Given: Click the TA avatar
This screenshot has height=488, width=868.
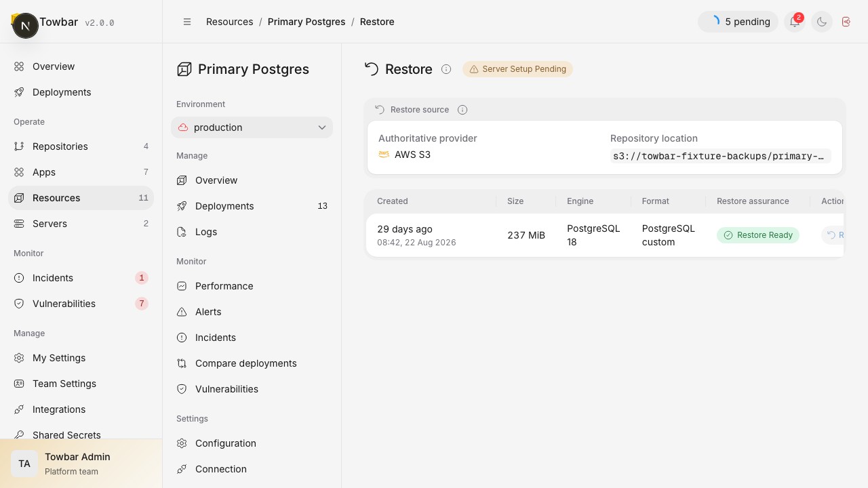Looking at the screenshot, I should [x=24, y=464].
